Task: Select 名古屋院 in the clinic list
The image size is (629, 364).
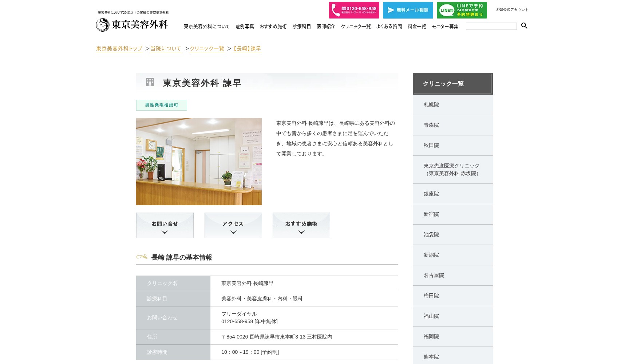Action: 453,276
